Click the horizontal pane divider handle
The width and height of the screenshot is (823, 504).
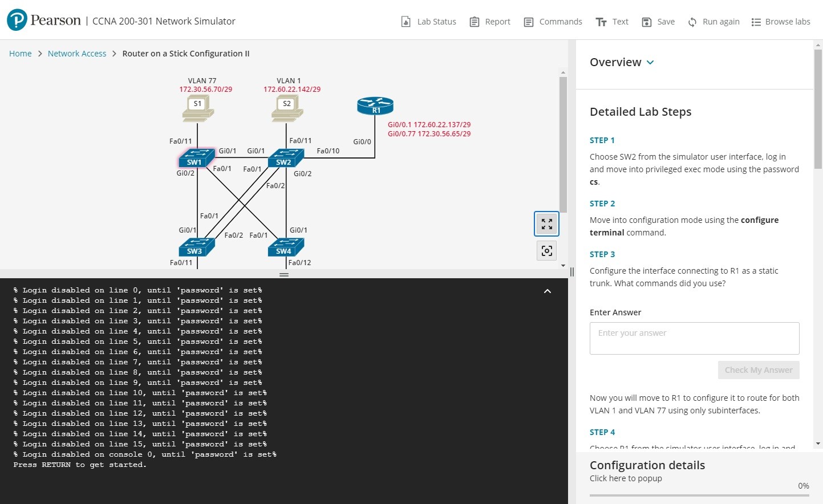click(x=284, y=275)
